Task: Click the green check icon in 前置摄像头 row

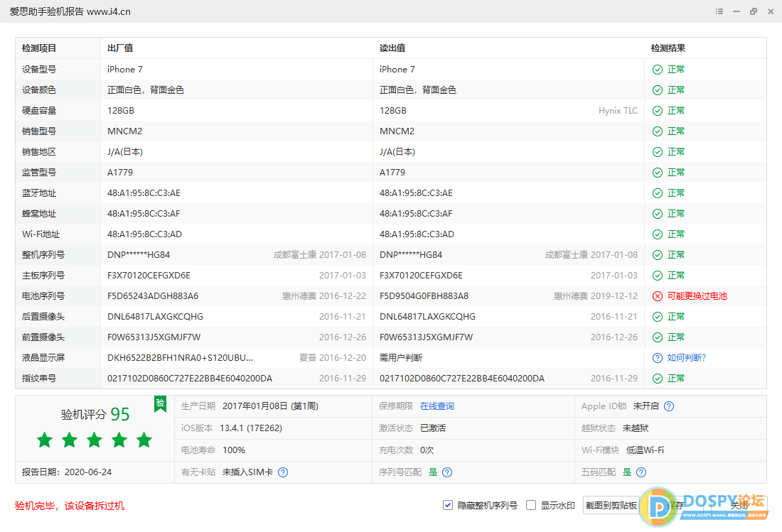Action: pos(658,337)
